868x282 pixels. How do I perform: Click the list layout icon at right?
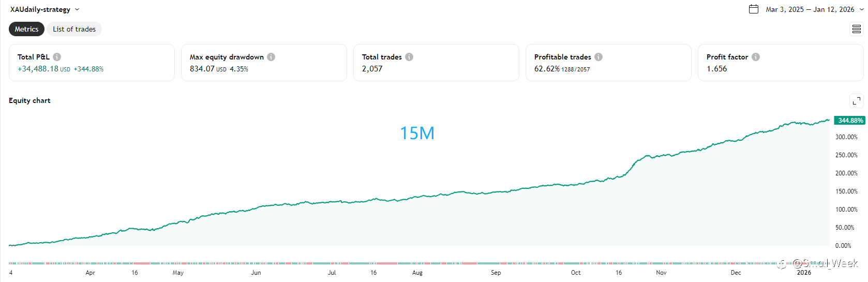point(857,29)
